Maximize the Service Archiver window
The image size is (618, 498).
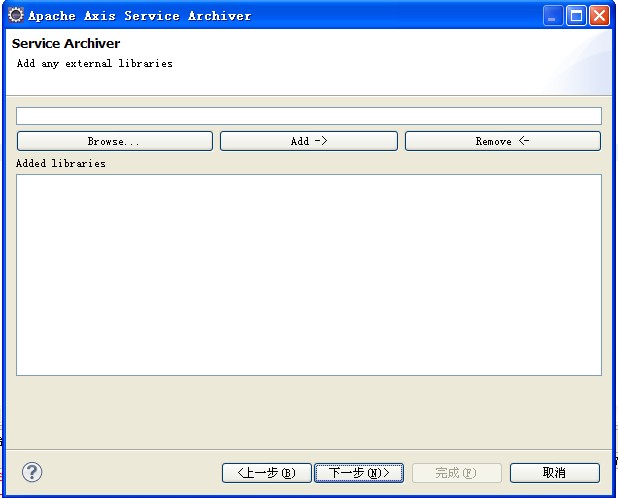(x=576, y=16)
